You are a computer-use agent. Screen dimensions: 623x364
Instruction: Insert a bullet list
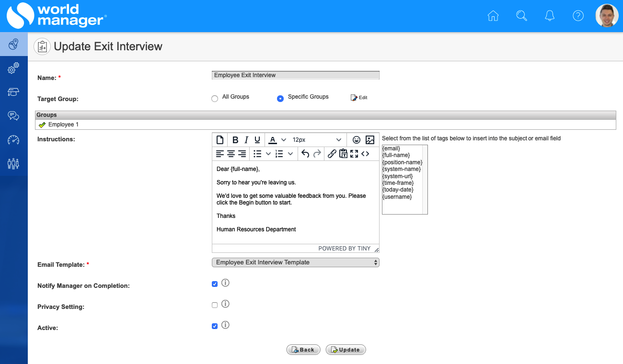coord(258,154)
